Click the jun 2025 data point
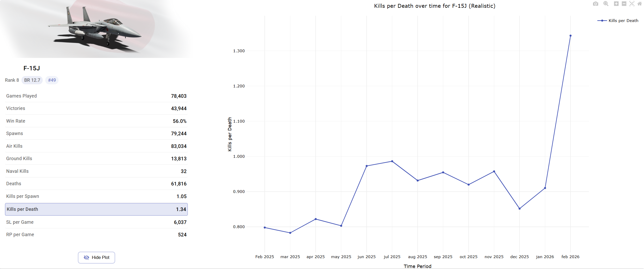644x269 pixels. [367, 166]
